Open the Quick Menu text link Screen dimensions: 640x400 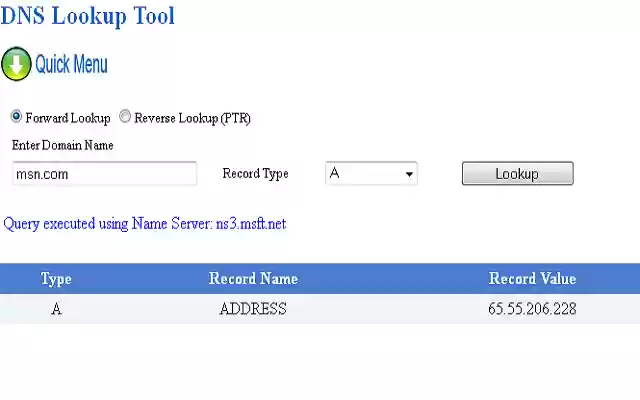coord(71,64)
